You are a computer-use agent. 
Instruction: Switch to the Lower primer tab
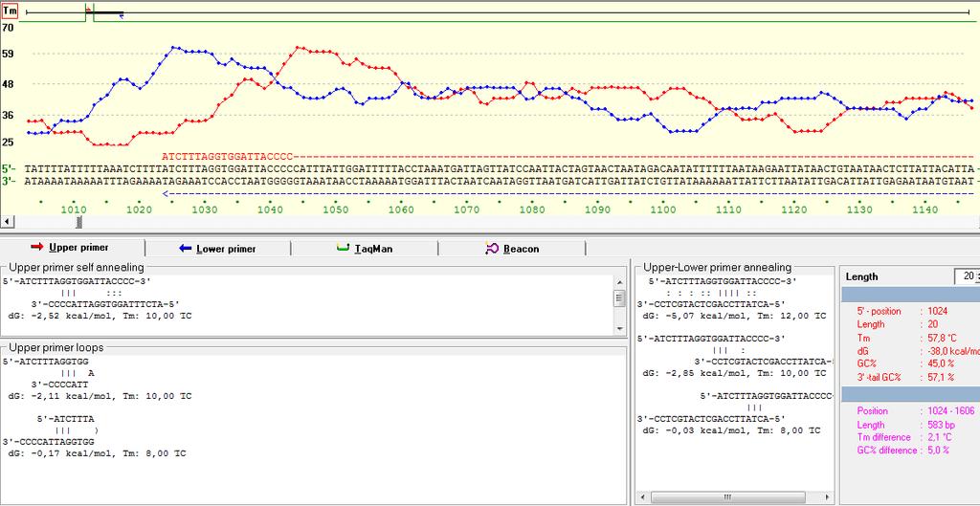point(218,249)
